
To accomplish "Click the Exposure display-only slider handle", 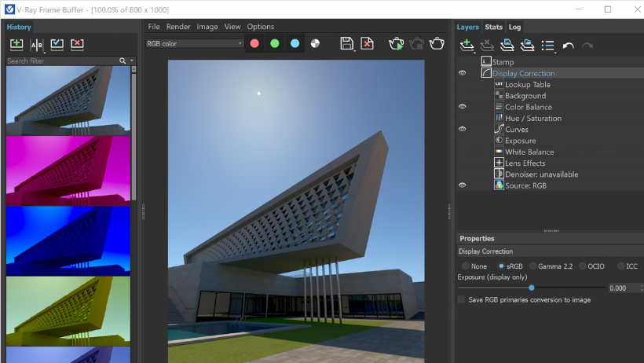I will coord(532,288).
